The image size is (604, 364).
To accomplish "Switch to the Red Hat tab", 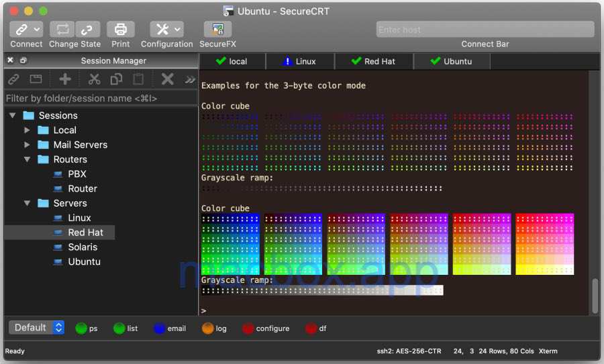I will pyautogui.click(x=373, y=61).
